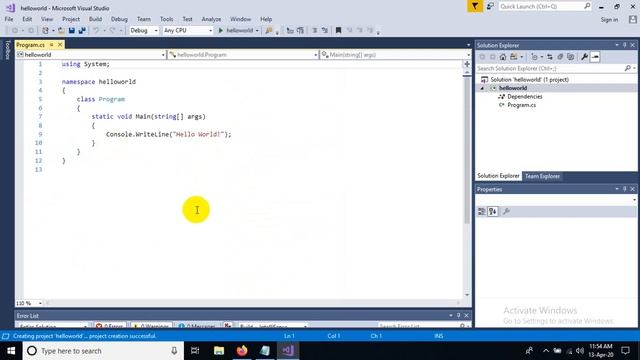Viewport: 640px width, 360px height.
Task: Toggle auto hide pin on Error List
Action: coord(458,316)
